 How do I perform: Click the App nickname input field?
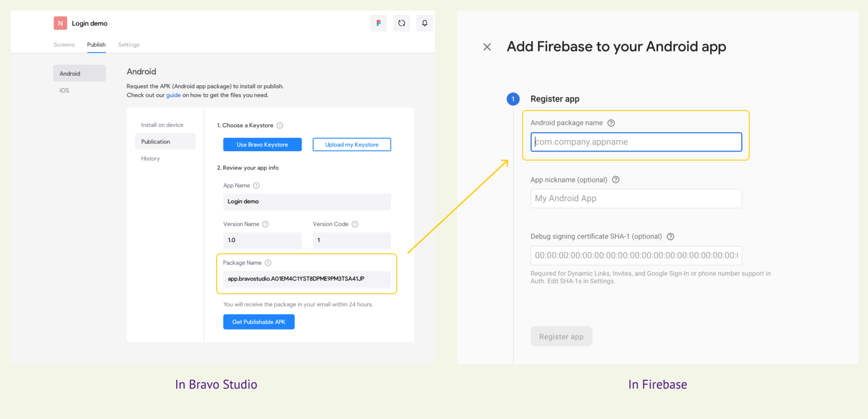coord(636,198)
